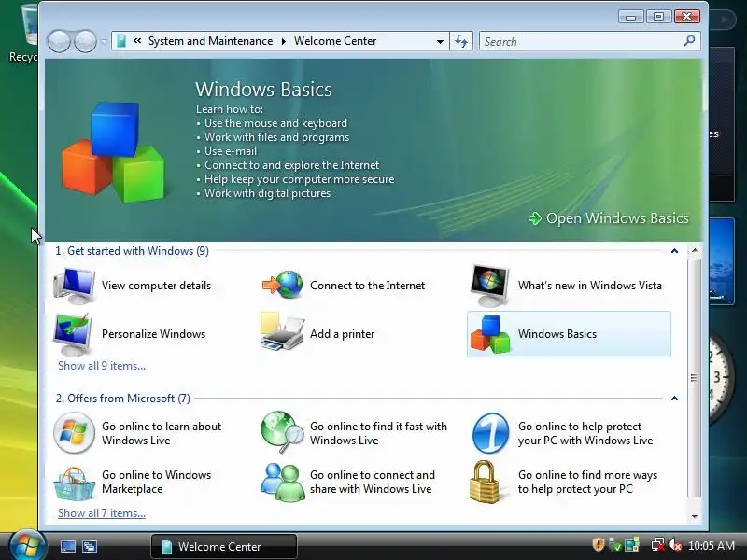Click 'Personalize Windows' text

[x=153, y=334]
